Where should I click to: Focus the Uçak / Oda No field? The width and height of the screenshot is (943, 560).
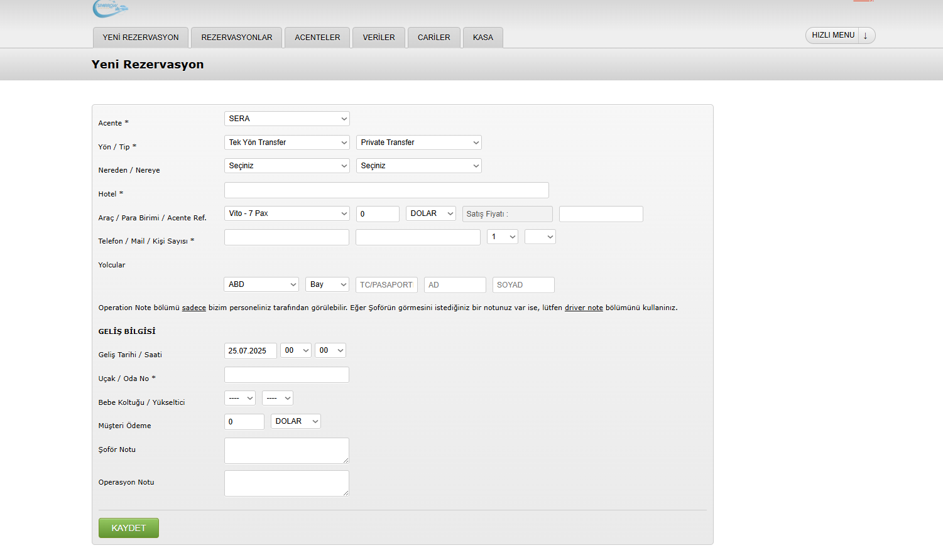pos(286,375)
